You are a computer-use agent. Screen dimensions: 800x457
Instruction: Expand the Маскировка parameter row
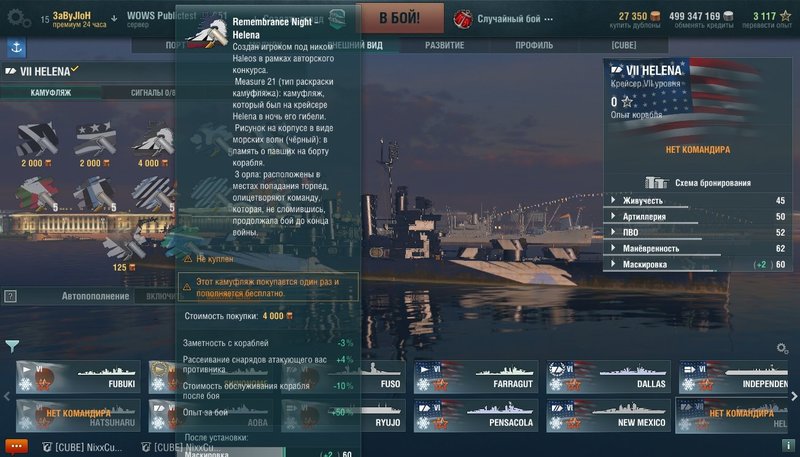pos(697,264)
